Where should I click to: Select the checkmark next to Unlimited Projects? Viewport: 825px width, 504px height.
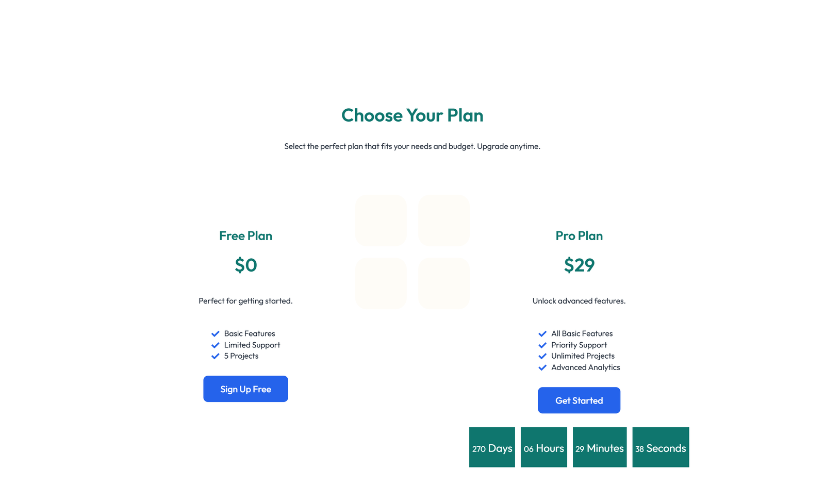(542, 356)
